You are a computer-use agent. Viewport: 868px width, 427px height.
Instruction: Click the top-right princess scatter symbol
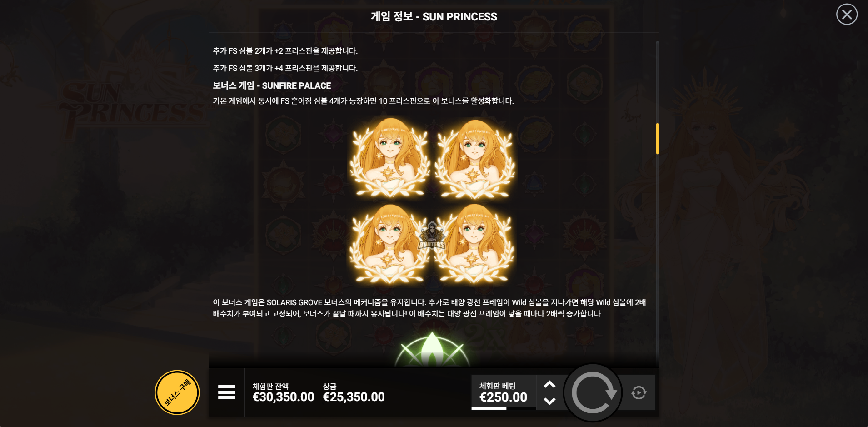coord(474,158)
